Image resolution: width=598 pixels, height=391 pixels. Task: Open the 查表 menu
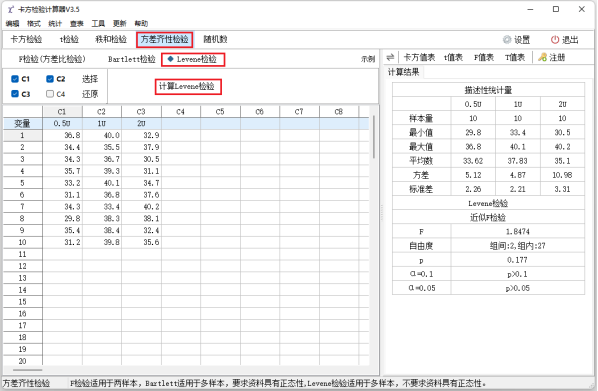tap(77, 24)
